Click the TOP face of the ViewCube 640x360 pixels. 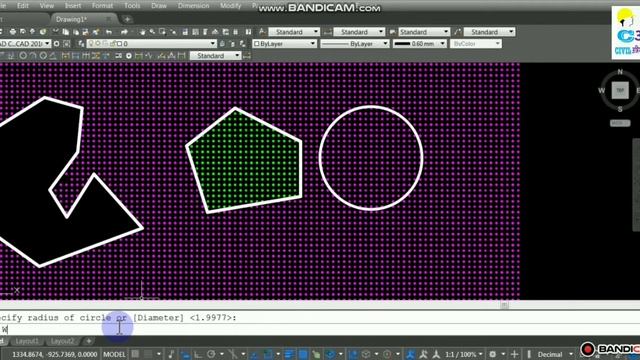pos(620,90)
